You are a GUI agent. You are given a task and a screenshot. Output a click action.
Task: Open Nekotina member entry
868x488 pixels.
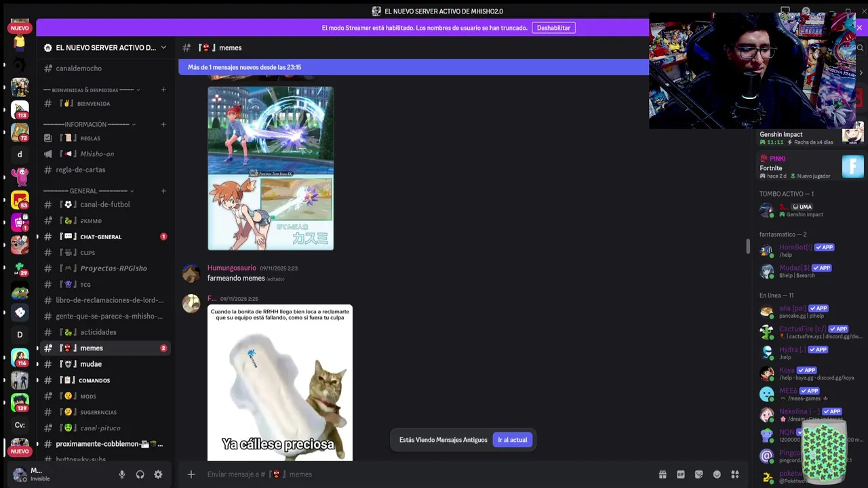(810, 415)
